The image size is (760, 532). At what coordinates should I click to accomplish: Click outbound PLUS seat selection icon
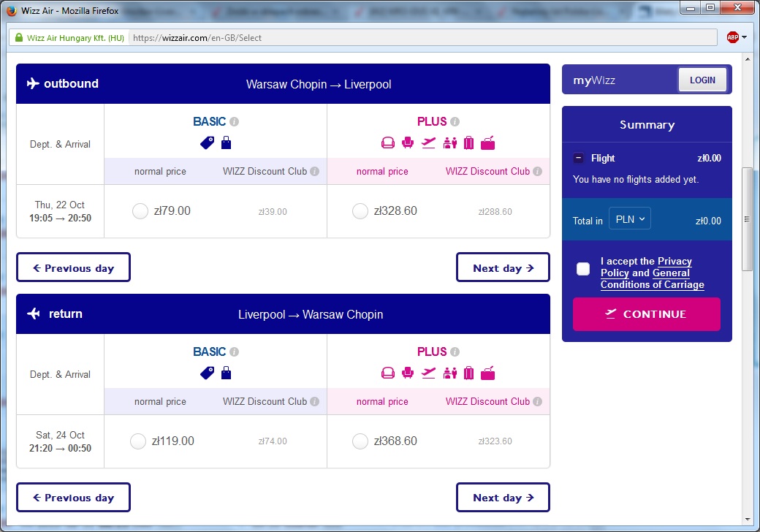[x=408, y=143]
